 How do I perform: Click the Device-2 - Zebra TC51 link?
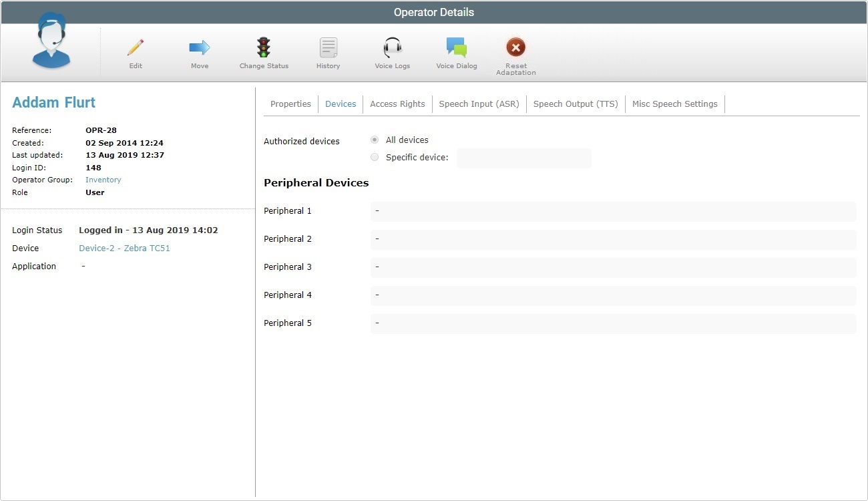click(x=124, y=248)
